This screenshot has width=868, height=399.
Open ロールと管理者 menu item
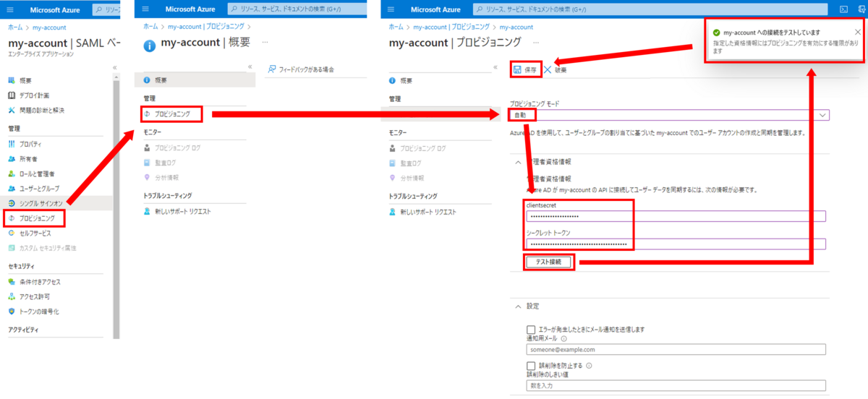31,173
